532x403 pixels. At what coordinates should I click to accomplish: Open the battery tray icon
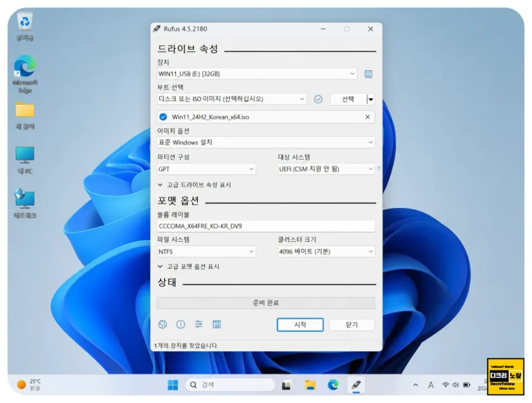pos(467,385)
